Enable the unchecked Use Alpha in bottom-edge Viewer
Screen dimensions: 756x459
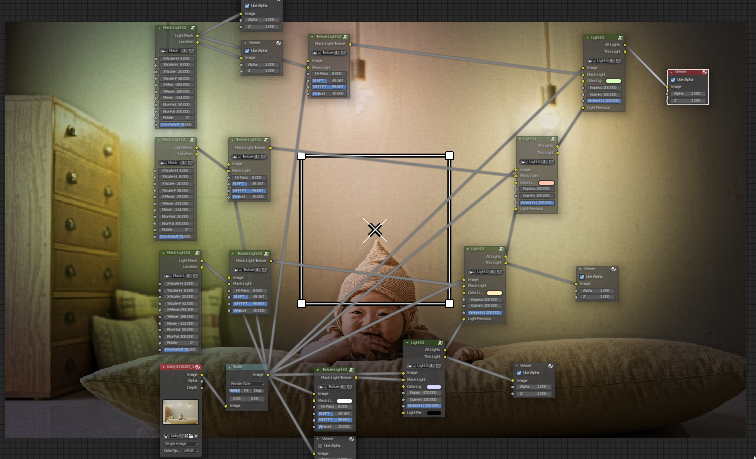320,446
